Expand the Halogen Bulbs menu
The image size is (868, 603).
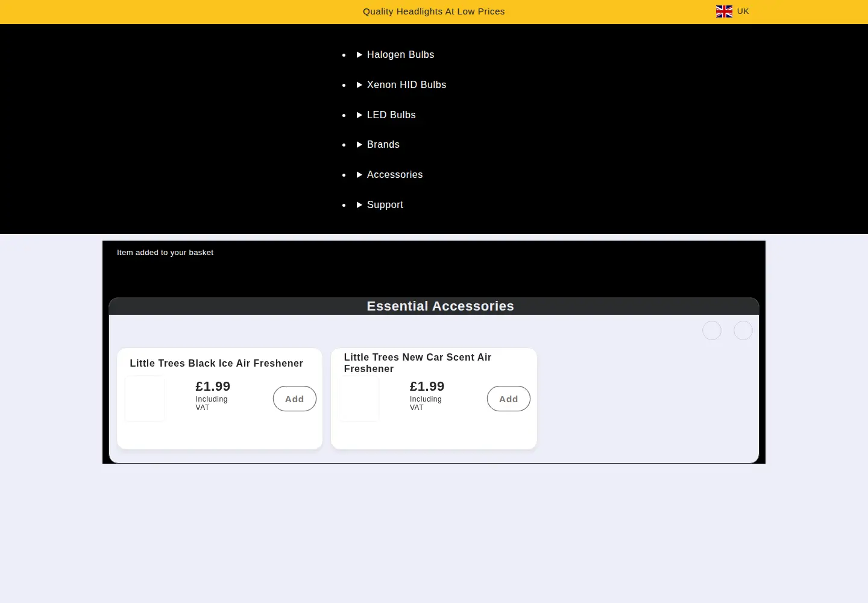coord(395,55)
